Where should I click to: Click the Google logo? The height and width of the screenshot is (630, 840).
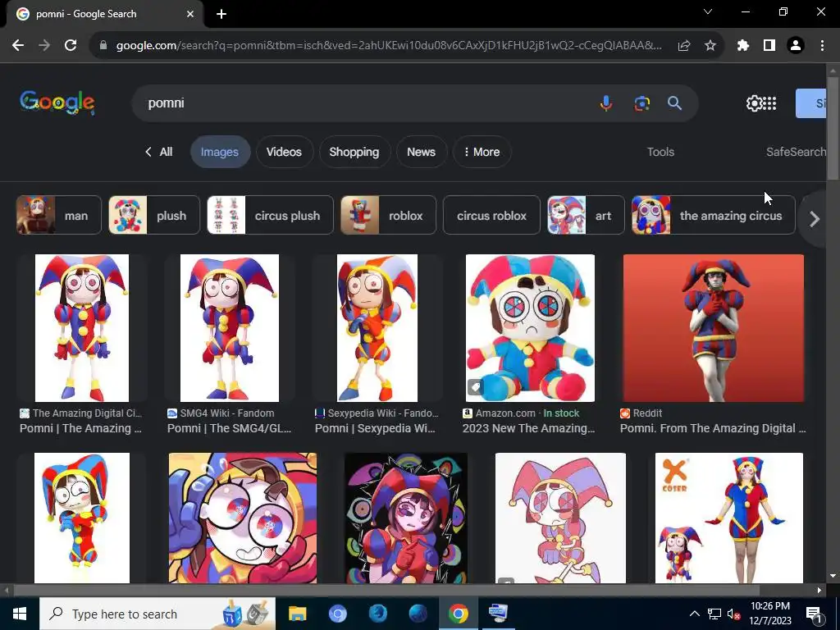57,103
